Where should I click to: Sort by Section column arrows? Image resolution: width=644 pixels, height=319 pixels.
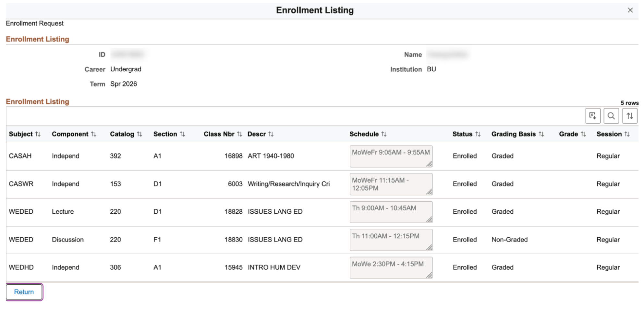point(182,134)
